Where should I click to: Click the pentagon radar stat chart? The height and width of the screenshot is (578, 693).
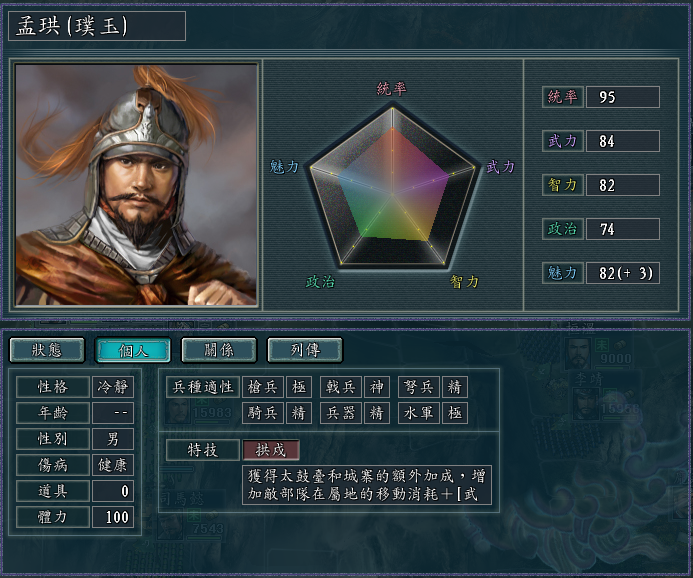point(392,187)
